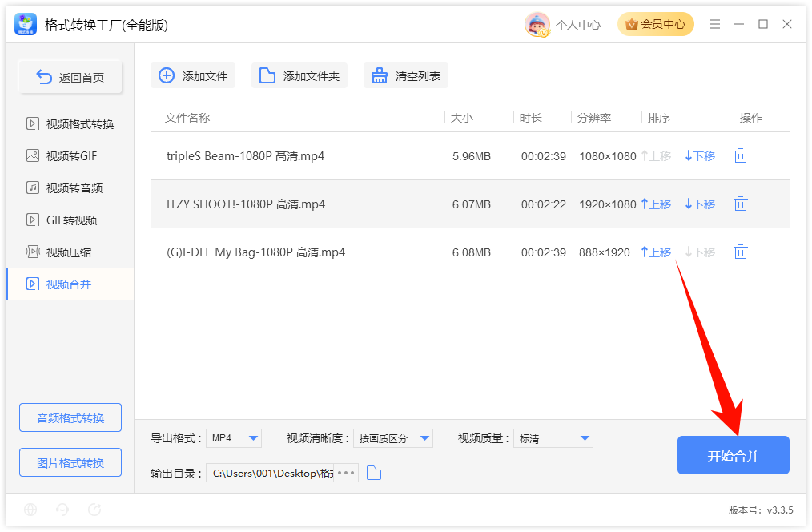Click the 添加文件 button
This screenshot has width=812, height=532.
[x=193, y=76]
